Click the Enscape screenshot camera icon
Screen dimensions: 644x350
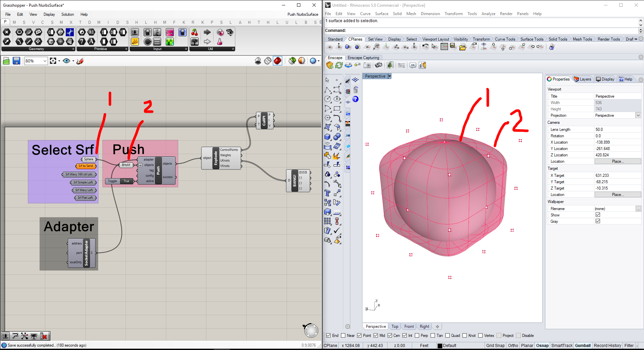click(367, 65)
